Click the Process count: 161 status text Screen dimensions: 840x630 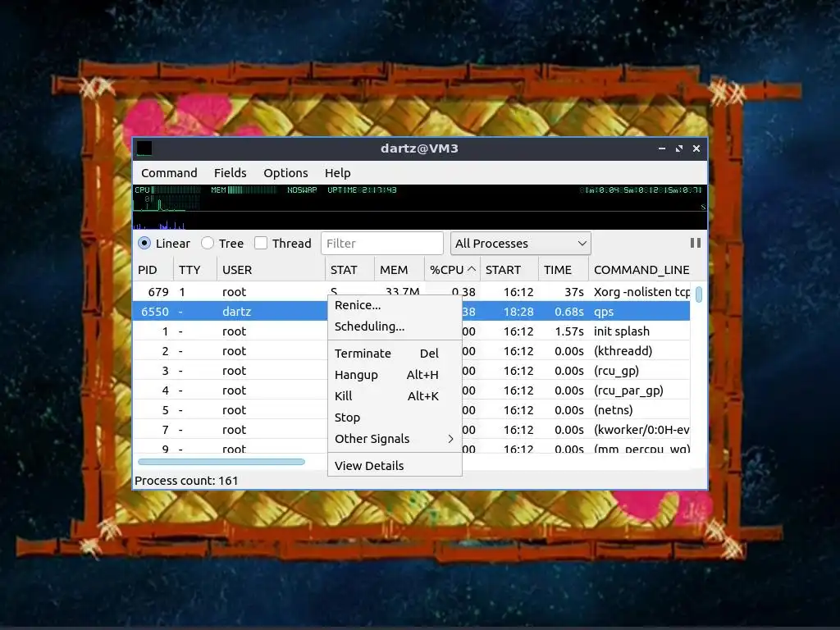click(x=186, y=481)
